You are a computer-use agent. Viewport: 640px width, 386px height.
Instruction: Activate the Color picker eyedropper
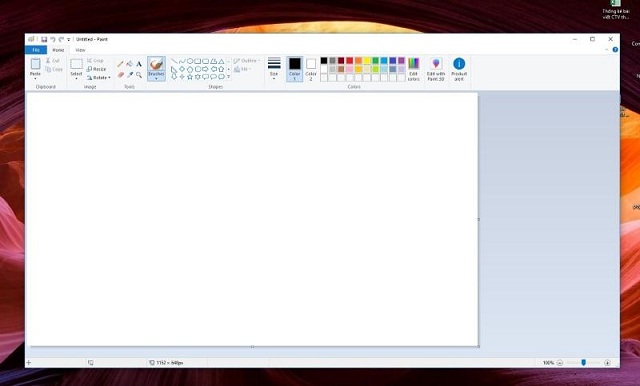coord(130,75)
